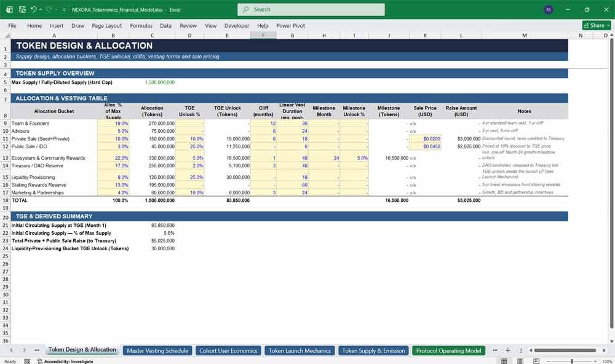Switch to Cohort User Economics sheet
The height and width of the screenshot is (364, 615).
coord(228,350)
